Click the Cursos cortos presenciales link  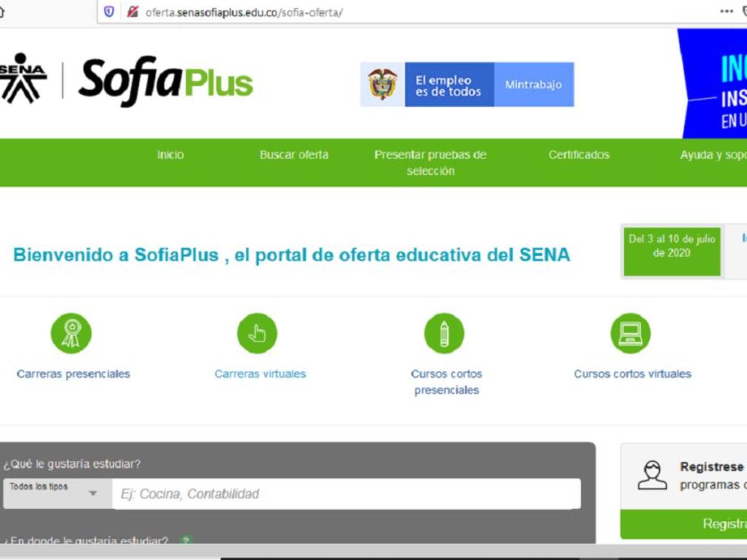coord(446,382)
